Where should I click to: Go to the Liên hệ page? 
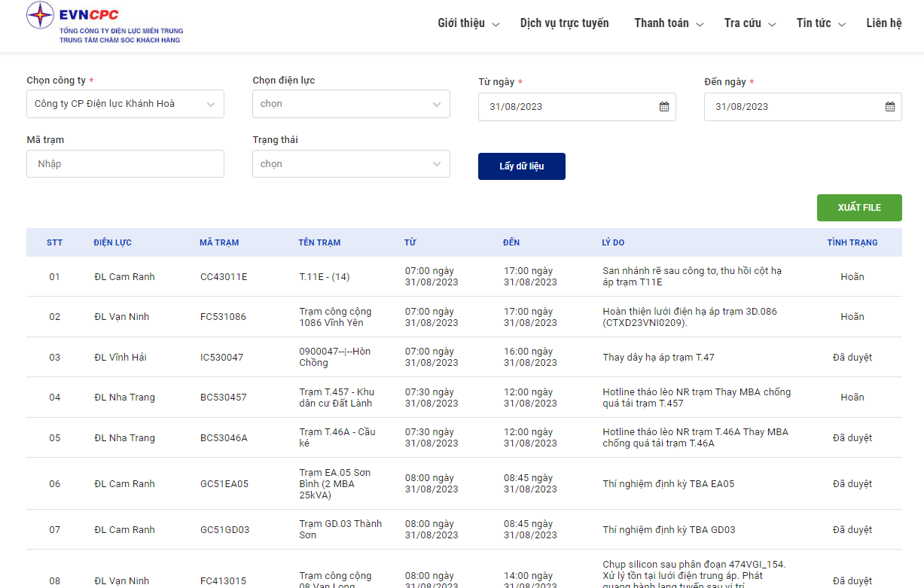[x=884, y=23]
